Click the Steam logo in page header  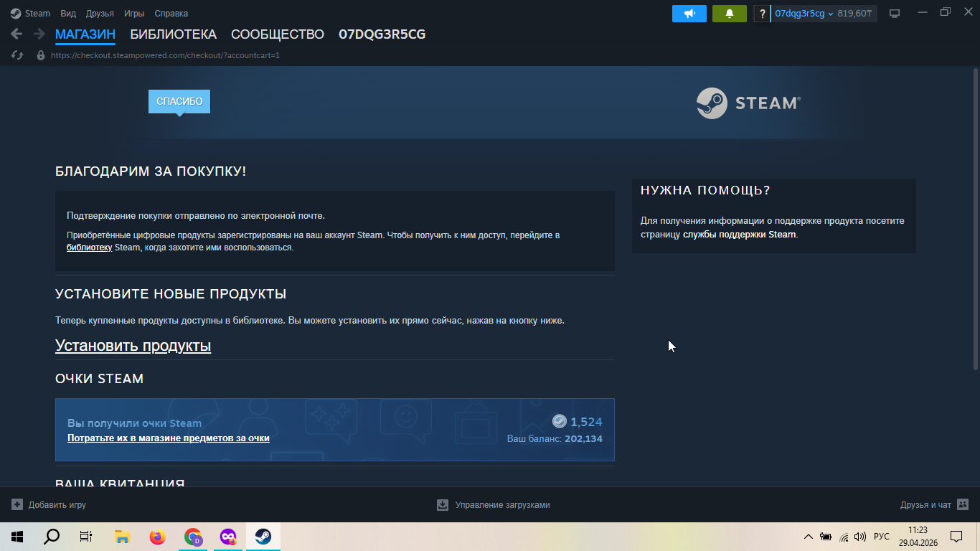click(x=748, y=103)
